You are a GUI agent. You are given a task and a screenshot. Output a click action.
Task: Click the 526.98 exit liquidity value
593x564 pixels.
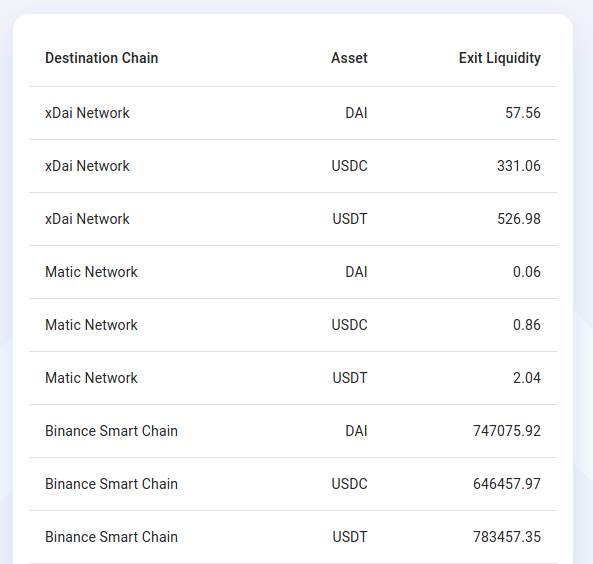pyautogui.click(x=519, y=219)
